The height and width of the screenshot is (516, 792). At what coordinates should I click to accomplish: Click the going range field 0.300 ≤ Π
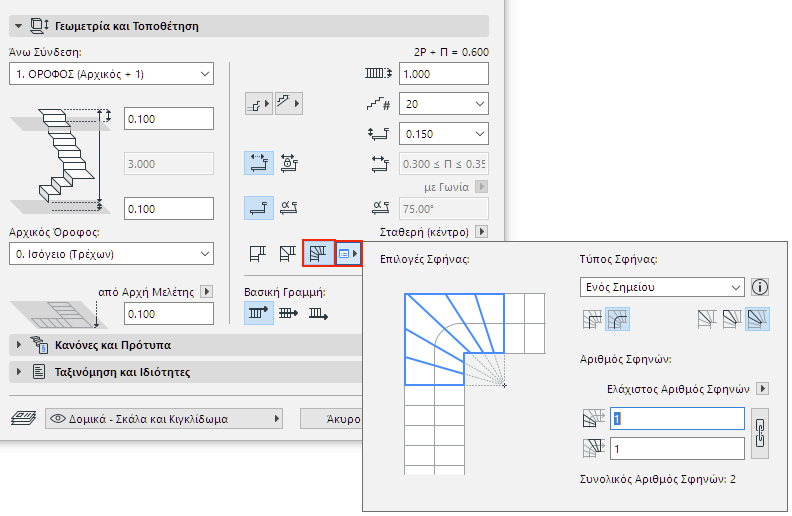click(x=443, y=164)
